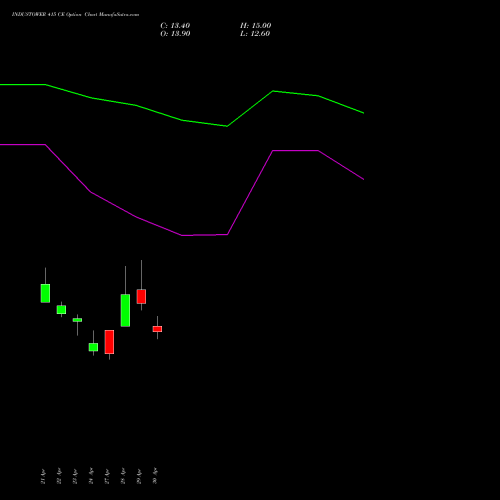
Task: Click the green candlestick for 21 Apr
Action: pos(45,293)
